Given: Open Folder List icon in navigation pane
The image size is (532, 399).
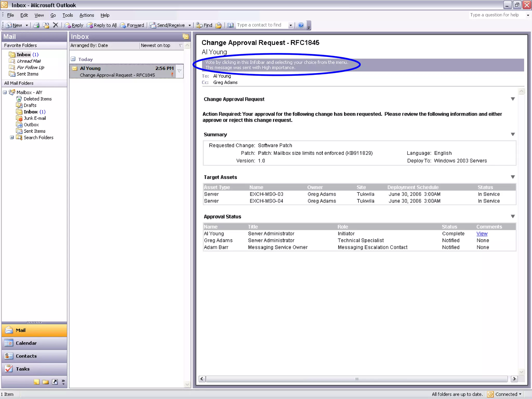Looking at the screenshot, I should point(46,382).
